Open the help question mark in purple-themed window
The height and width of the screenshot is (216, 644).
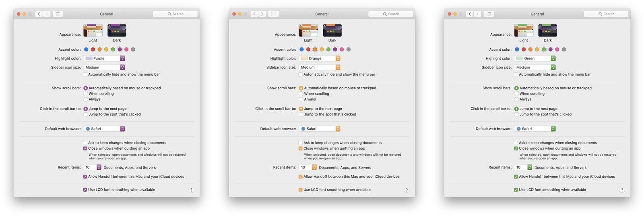tap(191, 190)
